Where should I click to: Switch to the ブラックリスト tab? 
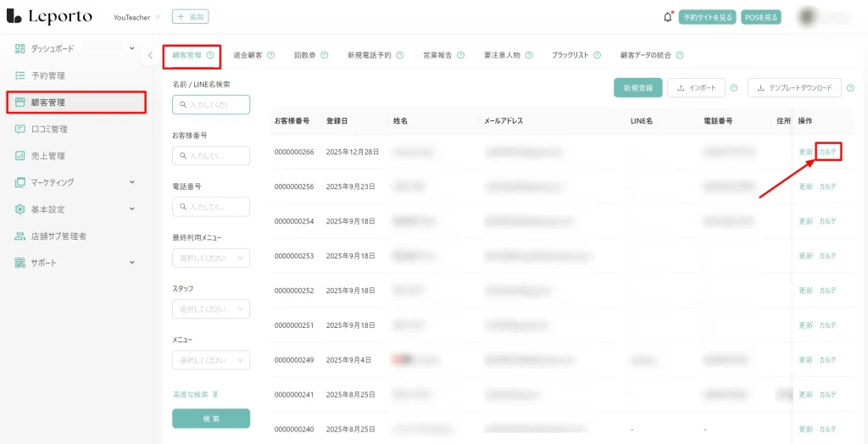(x=576, y=55)
